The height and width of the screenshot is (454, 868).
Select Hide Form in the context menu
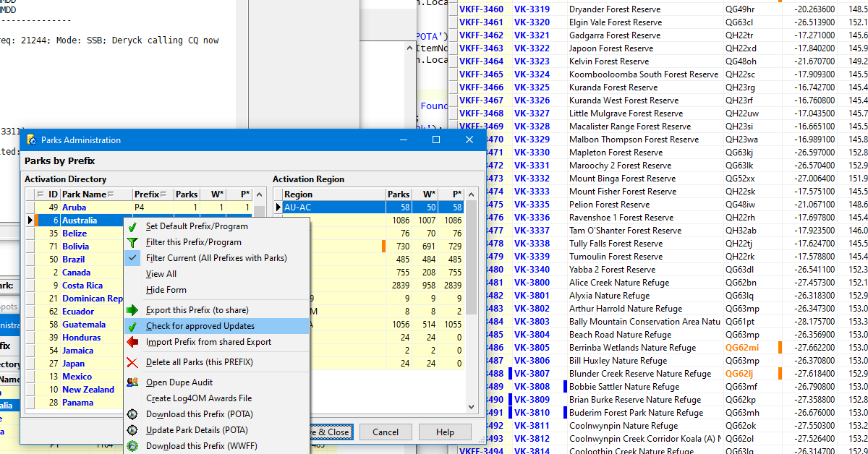click(216, 290)
